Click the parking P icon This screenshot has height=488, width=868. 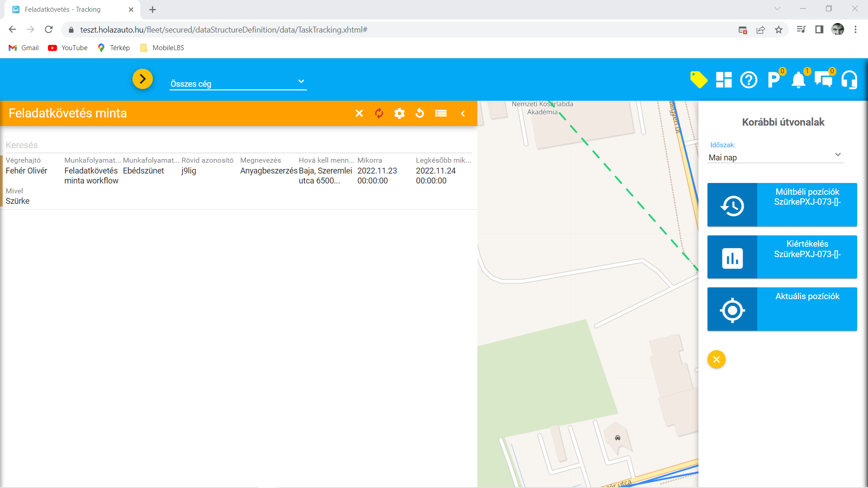pos(774,80)
